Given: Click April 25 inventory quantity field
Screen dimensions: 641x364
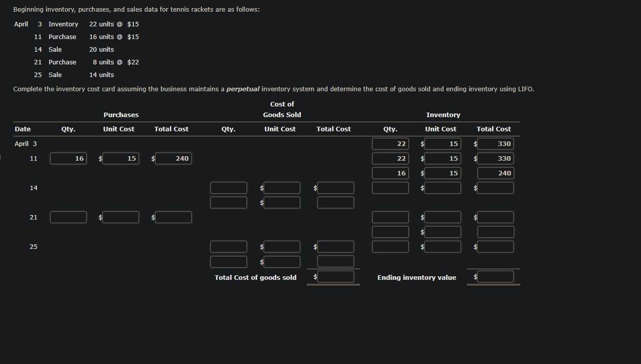Looking at the screenshot, I should pos(390,247).
